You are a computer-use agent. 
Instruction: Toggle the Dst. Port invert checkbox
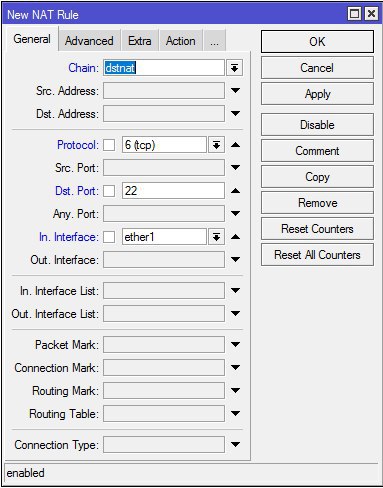pos(109,191)
